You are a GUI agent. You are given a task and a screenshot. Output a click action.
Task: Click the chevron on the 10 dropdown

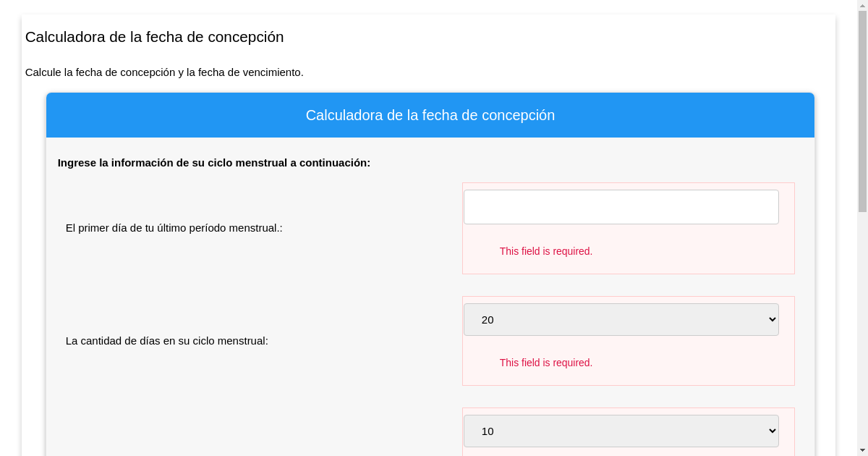(771, 431)
